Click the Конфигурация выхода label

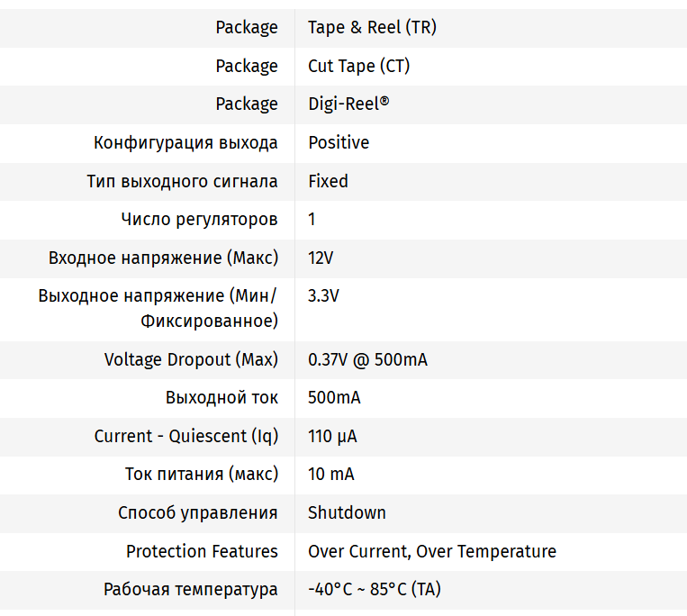pos(185,142)
